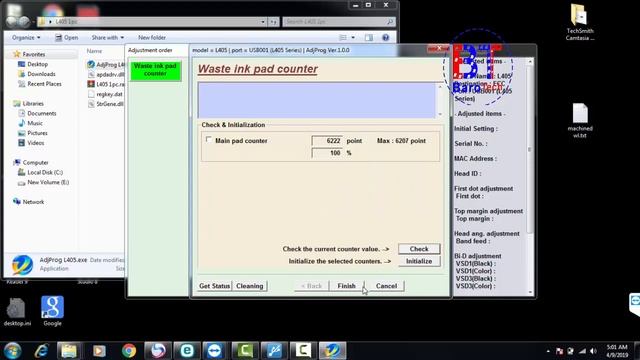
Task: Open Documents library
Action: tap(42, 113)
